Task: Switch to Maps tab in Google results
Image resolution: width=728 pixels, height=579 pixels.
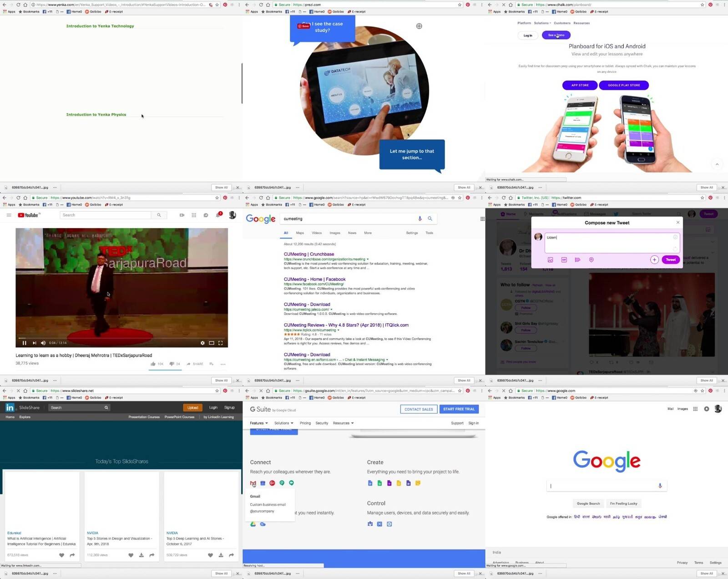Action: click(300, 233)
